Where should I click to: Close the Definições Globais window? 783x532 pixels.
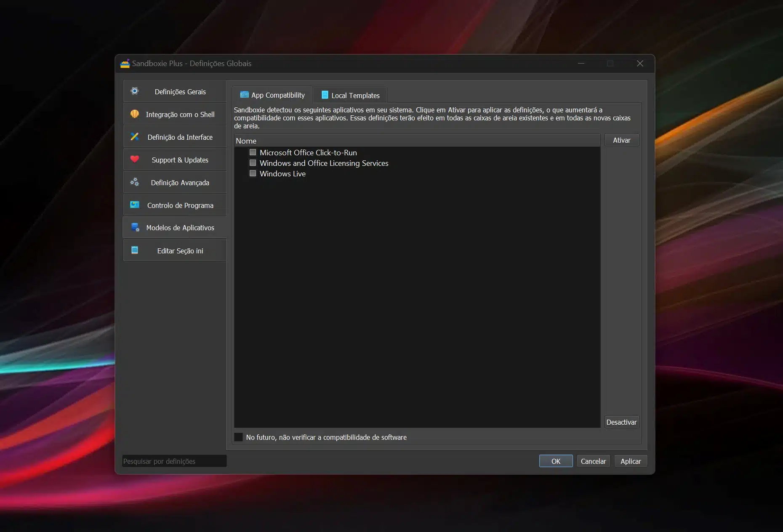(x=640, y=64)
